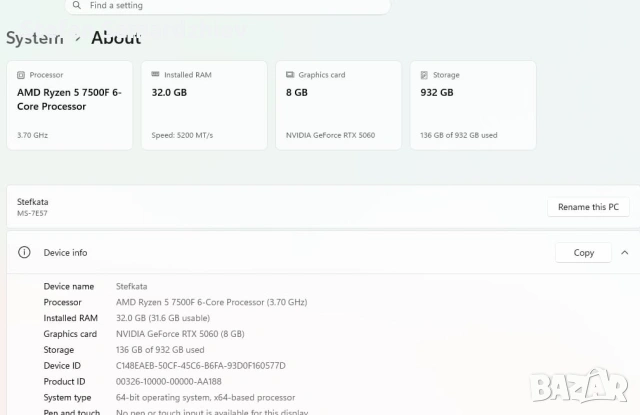Screen dimensions: 640x415
Task: Select '136 GB of 932 GB used' in Storage card
Action: click(x=459, y=135)
